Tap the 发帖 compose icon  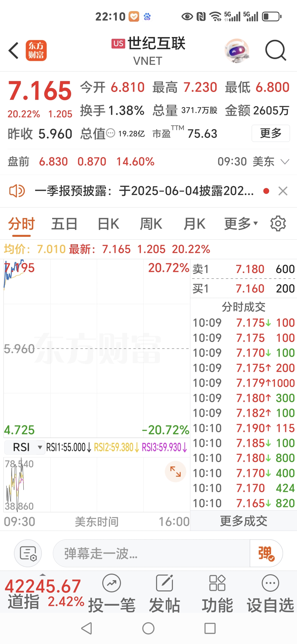tap(164, 583)
